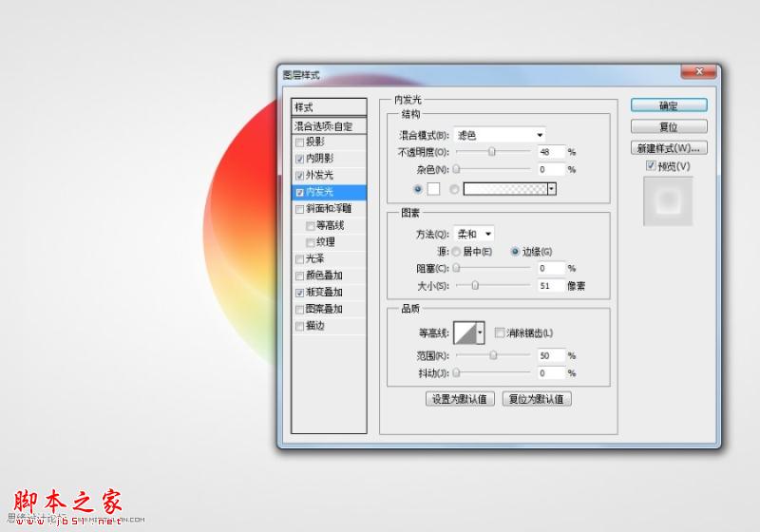Screen dimensions: 760x532
Task: Click the range value field 50
Action: click(x=552, y=355)
